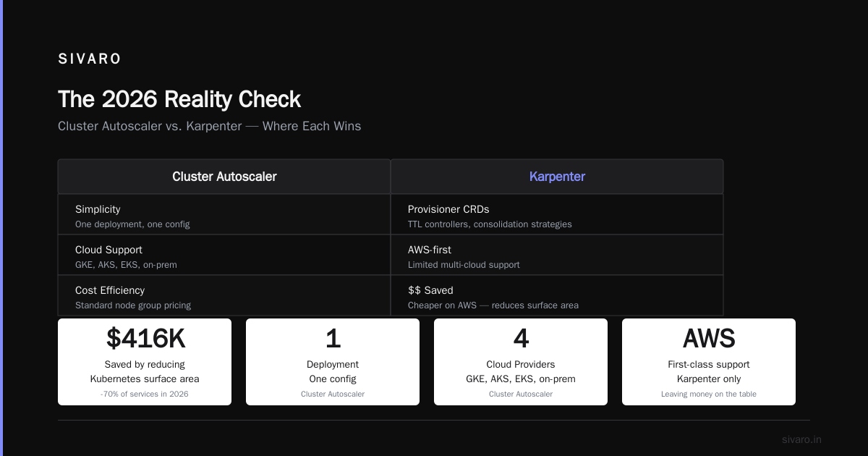This screenshot has height=456, width=868.
Task: Click the Simplicity row cell
Action: (x=224, y=214)
